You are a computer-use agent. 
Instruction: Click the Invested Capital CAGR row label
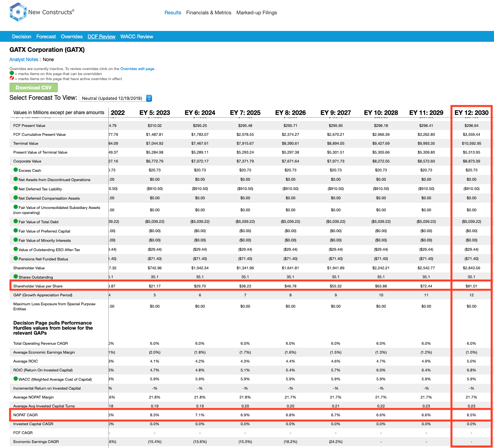pos(33,424)
